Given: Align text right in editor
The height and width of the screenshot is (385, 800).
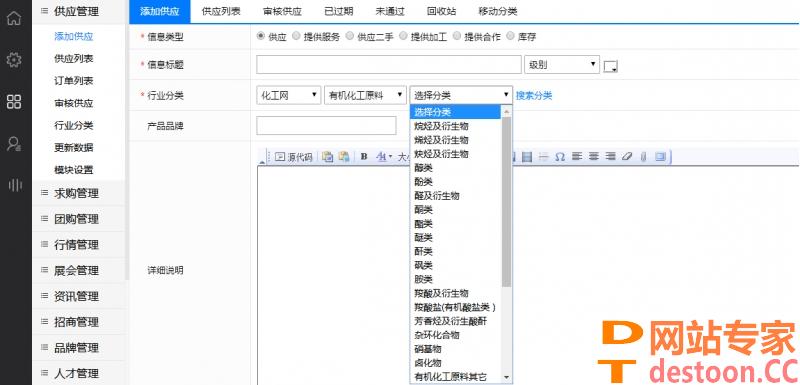Looking at the screenshot, I should coord(610,157).
